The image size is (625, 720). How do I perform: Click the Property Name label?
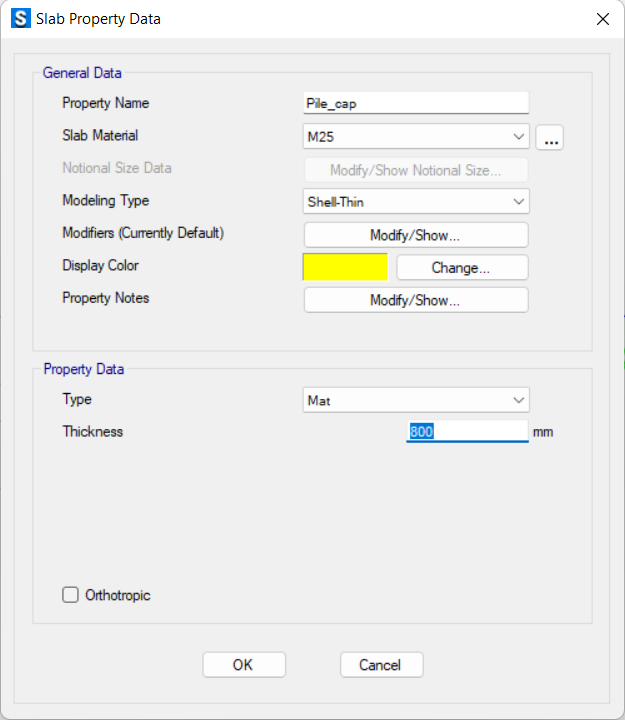click(106, 103)
